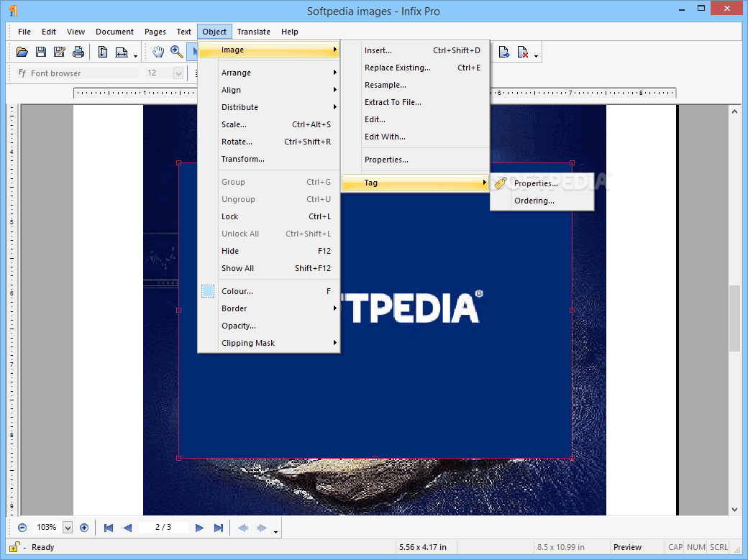Click the zoom out minus icon

click(x=22, y=528)
